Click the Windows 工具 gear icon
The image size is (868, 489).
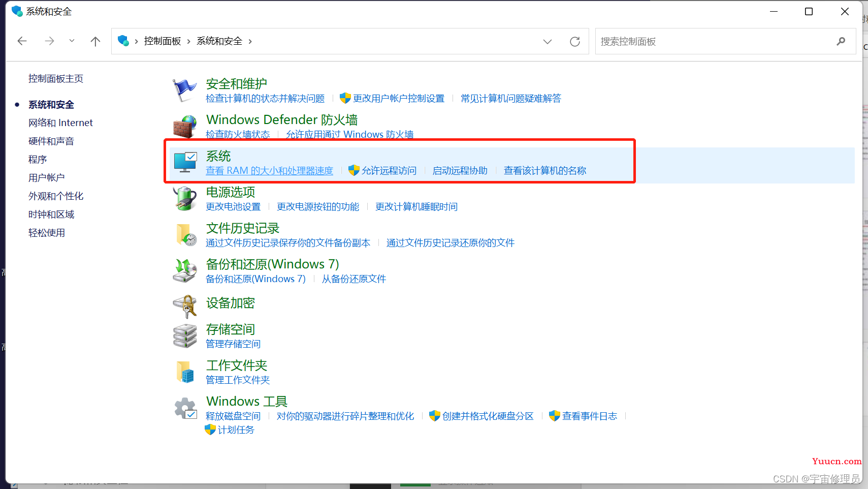coord(185,408)
